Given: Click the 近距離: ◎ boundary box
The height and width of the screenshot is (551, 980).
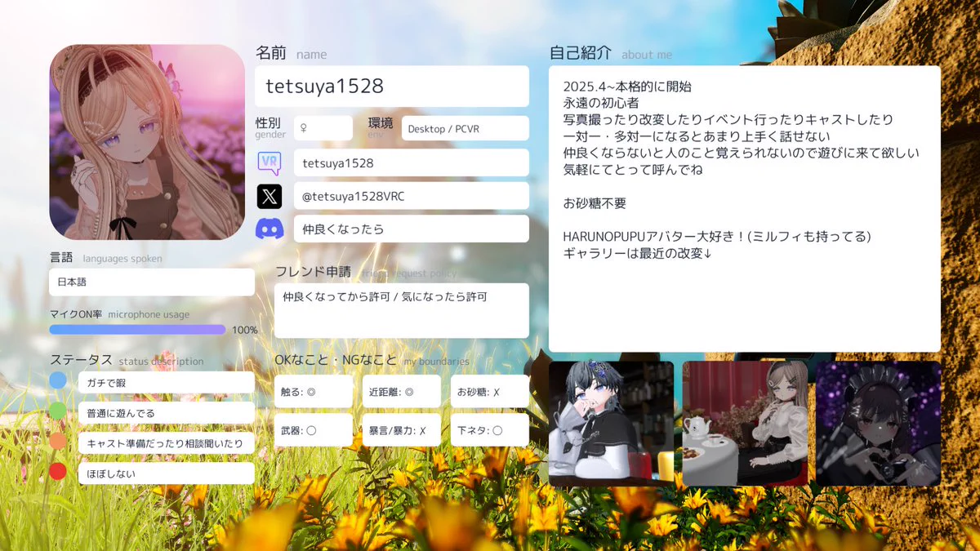Looking at the screenshot, I should point(402,392).
